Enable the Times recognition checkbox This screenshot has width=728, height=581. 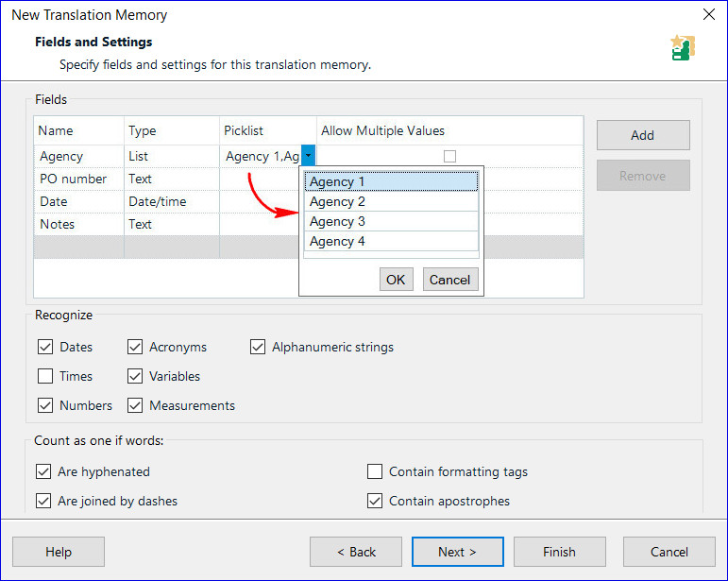pos(45,376)
